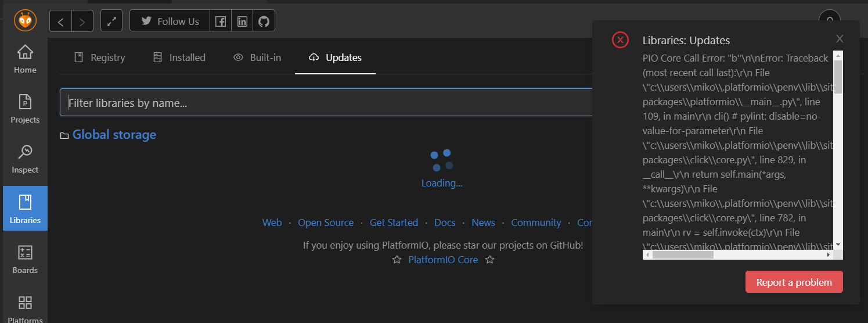This screenshot has width=868, height=323.
Task: Open Inspect in the sidebar
Action: coord(25,159)
